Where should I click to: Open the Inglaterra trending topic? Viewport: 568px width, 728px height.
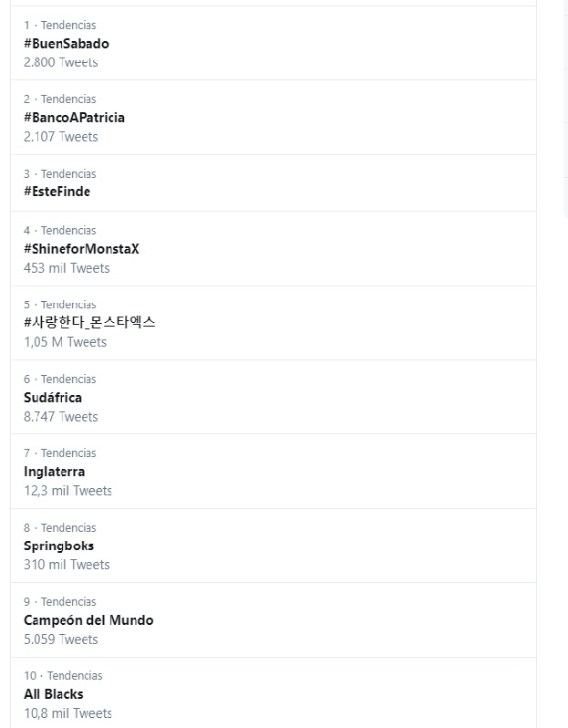click(x=54, y=472)
